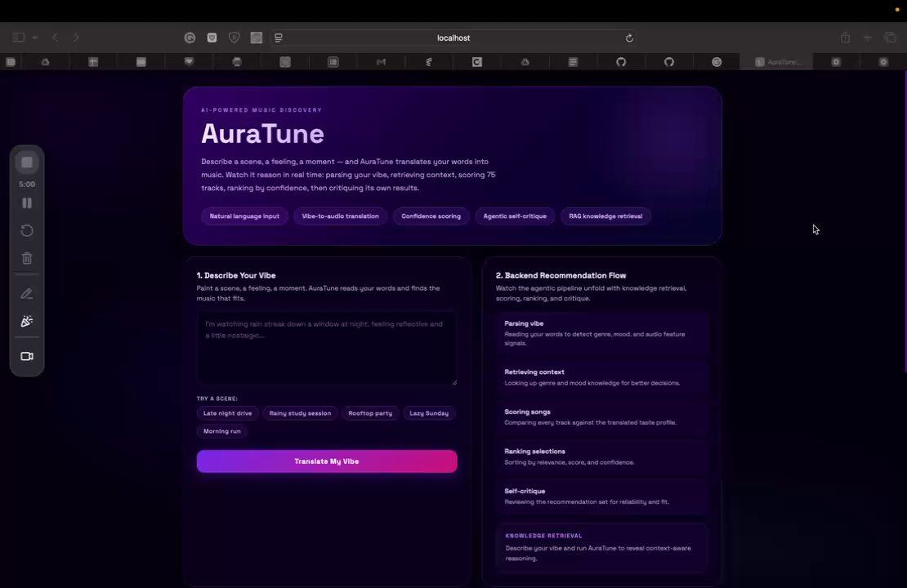
Task: Discard the recording with the trash icon
Action: [x=27, y=258]
